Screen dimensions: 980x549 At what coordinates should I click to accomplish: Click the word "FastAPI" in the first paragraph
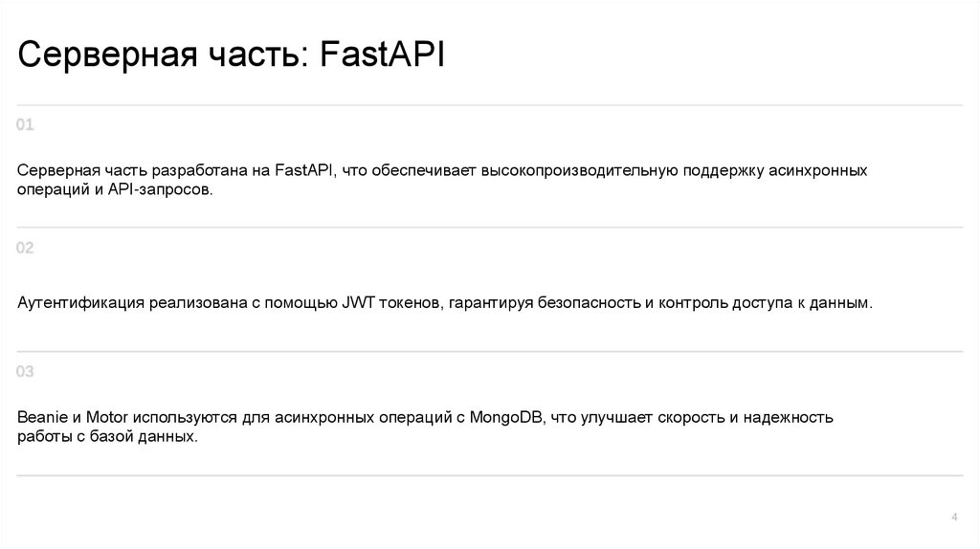(304, 171)
